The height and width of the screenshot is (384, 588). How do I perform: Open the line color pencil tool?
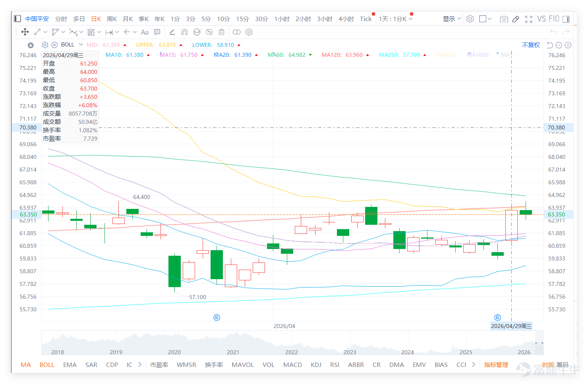click(x=172, y=32)
